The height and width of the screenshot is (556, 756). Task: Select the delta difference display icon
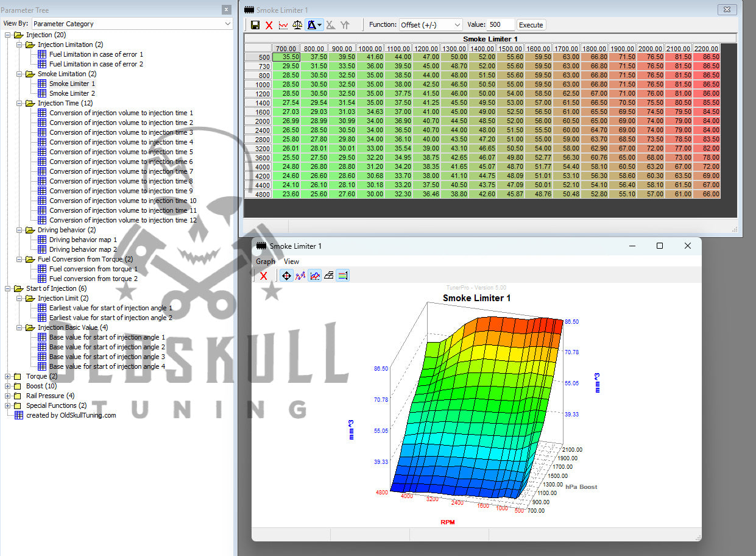pos(312,24)
